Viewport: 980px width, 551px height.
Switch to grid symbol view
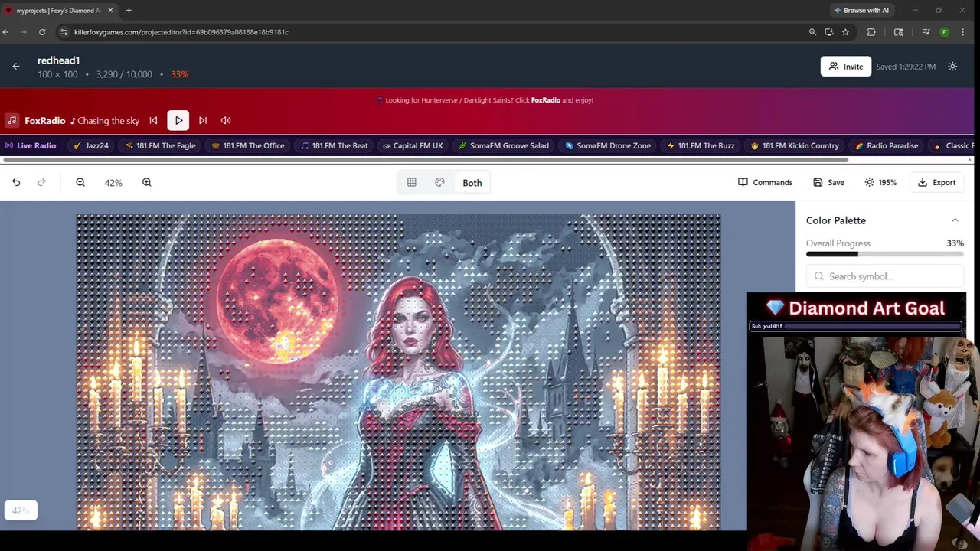[x=412, y=182]
